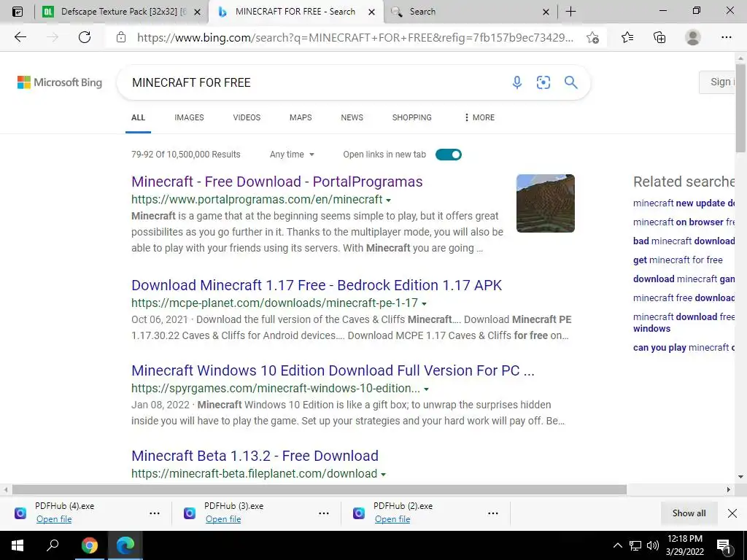Search using voice microphone icon
Viewport: 747px width, 560px height.
coord(517,82)
